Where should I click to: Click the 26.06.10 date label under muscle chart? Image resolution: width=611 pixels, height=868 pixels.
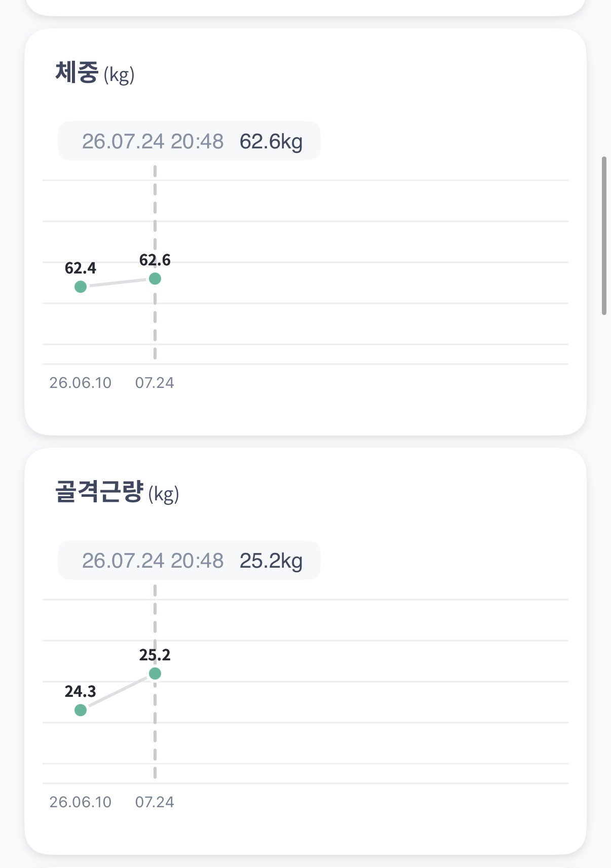pos(81,802)
